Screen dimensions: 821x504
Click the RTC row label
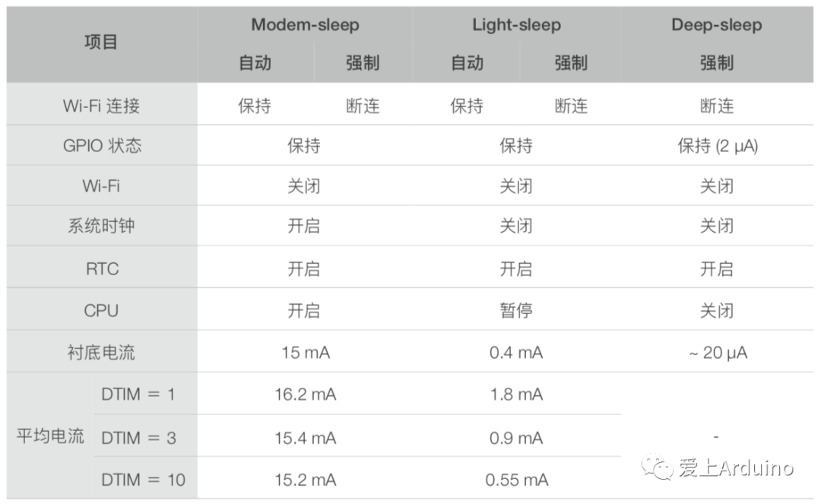[x=102, y=269]
